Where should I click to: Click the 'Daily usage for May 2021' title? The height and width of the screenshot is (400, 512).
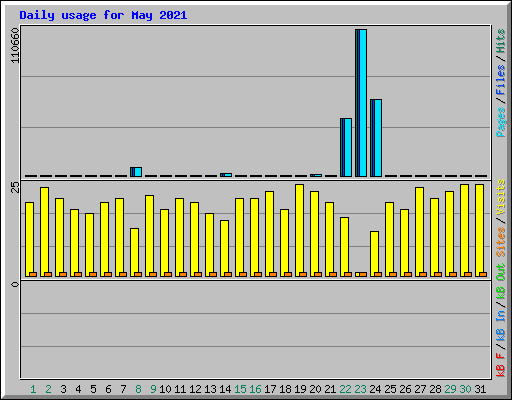103,15
